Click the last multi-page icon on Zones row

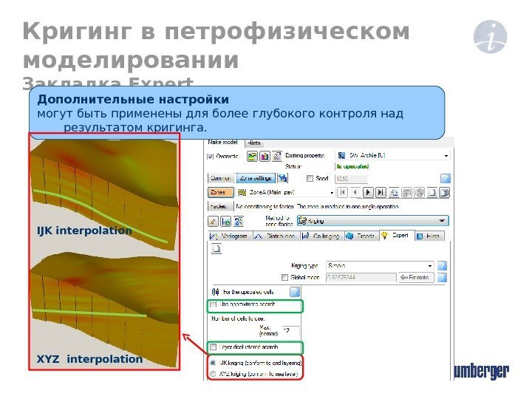445,192
